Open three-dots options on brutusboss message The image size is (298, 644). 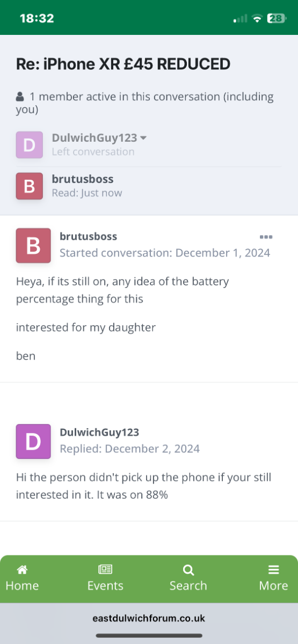click(266, 237)
